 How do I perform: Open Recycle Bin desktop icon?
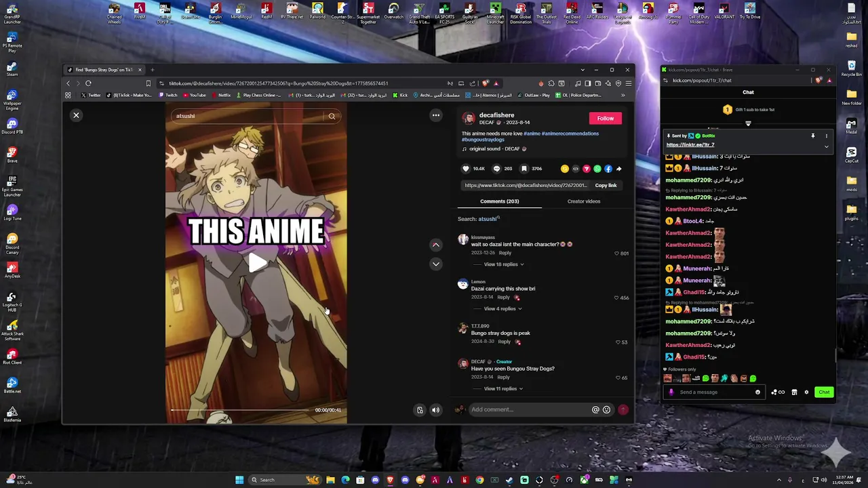tap(851, 67)
